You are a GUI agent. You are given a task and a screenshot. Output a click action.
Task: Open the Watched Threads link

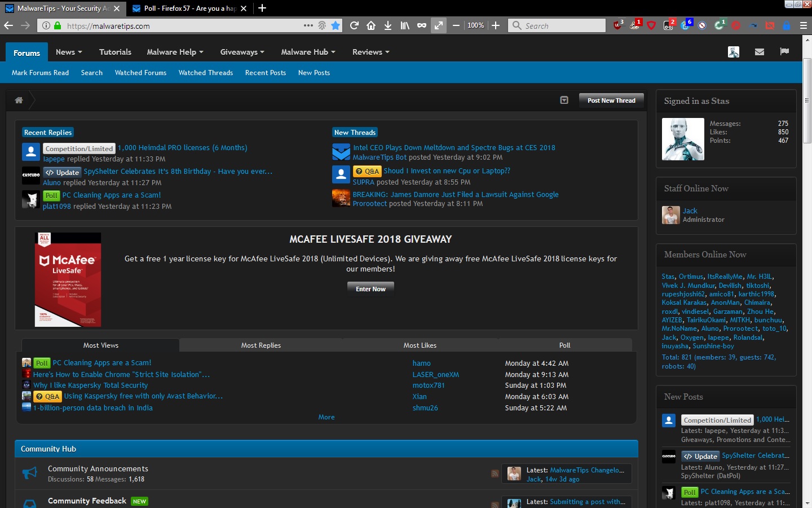tap(206, 73)
